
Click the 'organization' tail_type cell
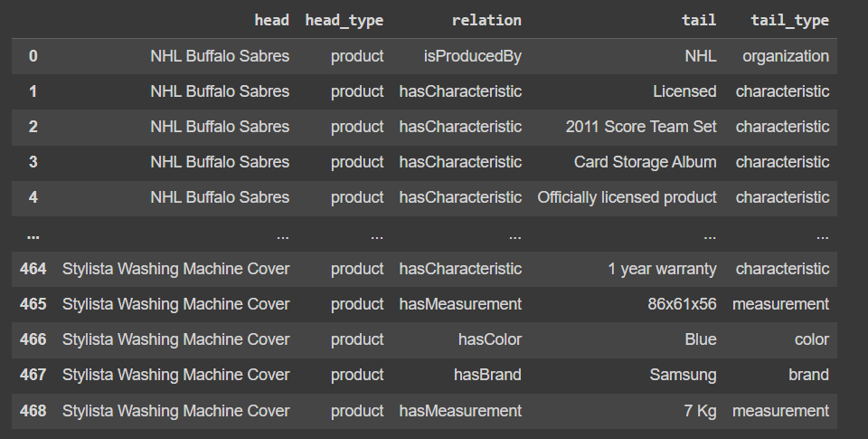click(786, 56)
